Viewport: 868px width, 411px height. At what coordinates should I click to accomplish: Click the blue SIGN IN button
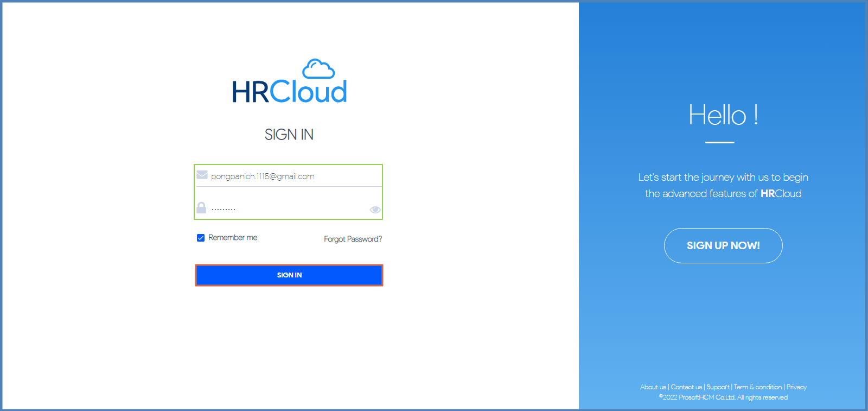(x=289, y=275)
